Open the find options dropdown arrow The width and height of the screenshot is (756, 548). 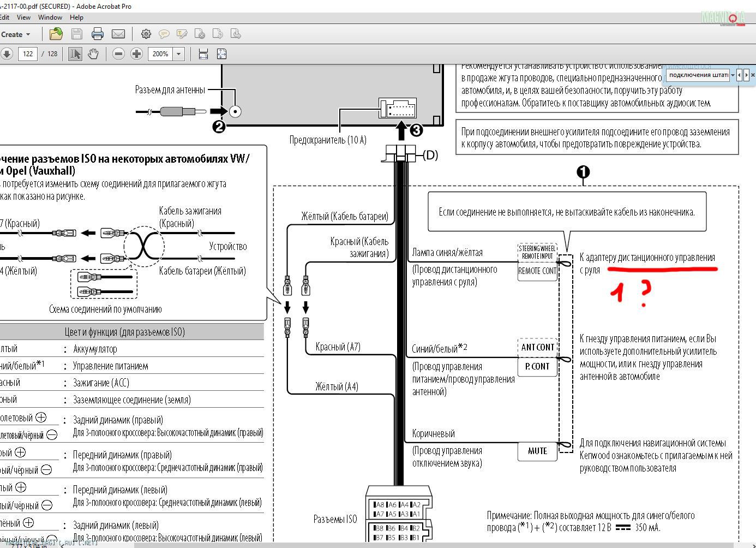point(733,75)
